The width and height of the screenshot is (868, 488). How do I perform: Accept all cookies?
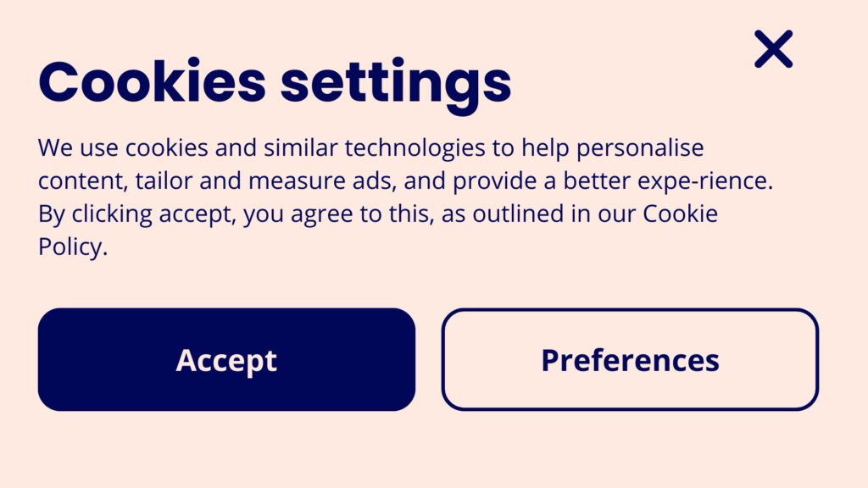point(226,360)
